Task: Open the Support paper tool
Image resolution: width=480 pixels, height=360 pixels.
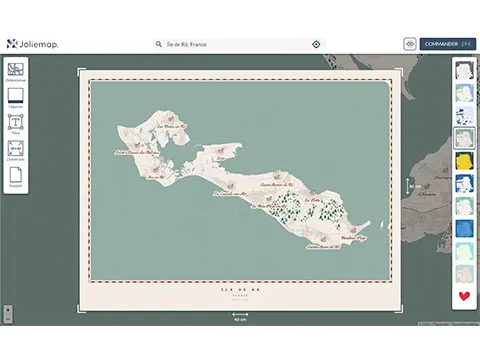Action: (x=16, y=177)
